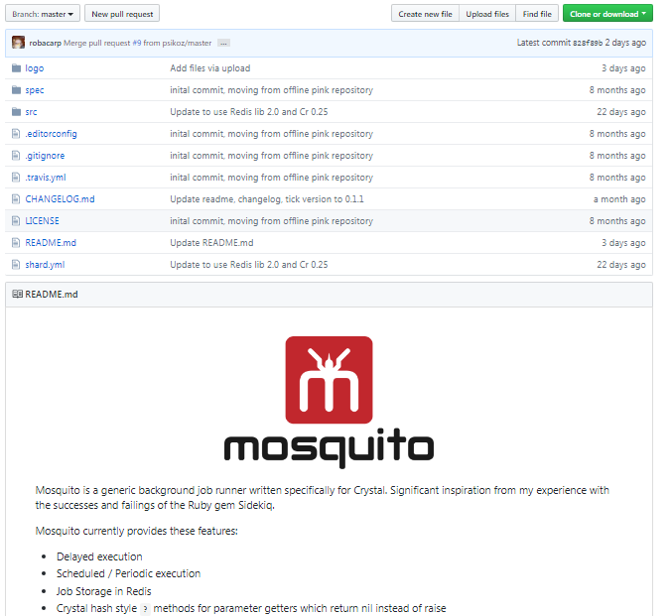Open the robacarp author link
Viewport: 672px width, 616px height.
point(45,43)
